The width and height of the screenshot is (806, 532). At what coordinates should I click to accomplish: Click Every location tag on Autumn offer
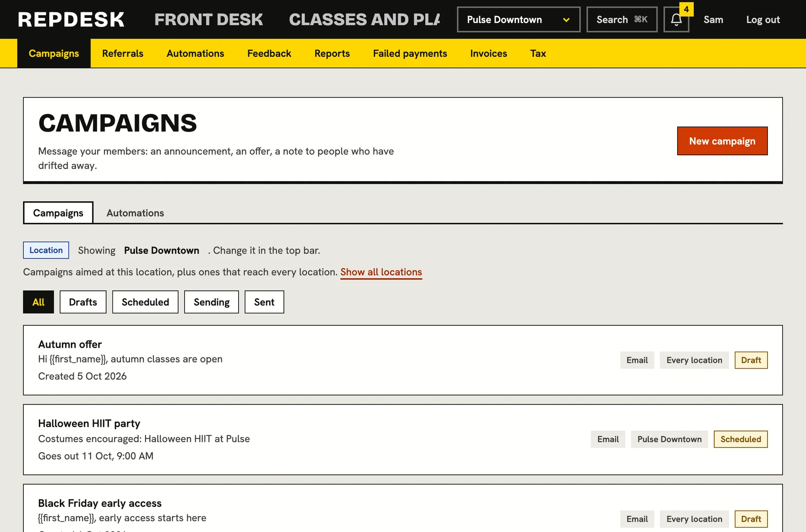coord(694,360)
